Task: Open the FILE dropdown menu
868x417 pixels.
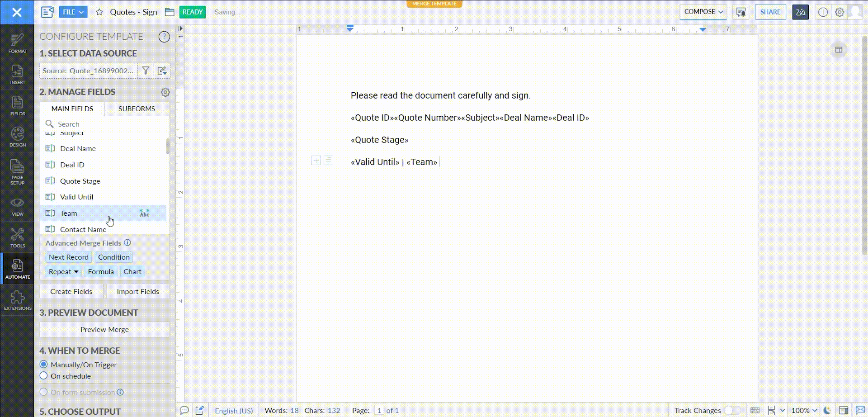Action: [x=73, y=12]
